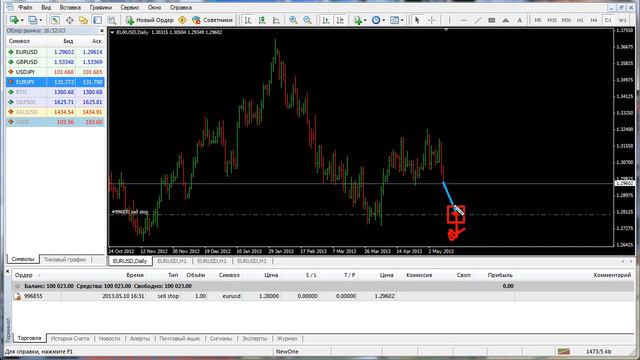
Task: Select the crosshair tool
Action: 431,20
